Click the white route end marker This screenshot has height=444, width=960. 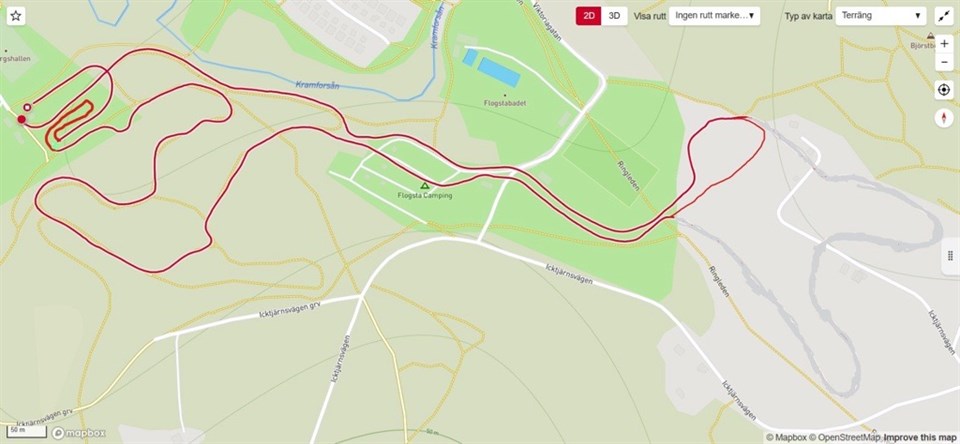coord(27,107)
